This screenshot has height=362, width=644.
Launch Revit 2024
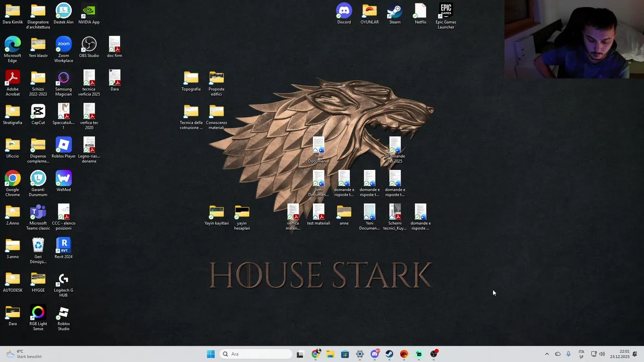63,249
